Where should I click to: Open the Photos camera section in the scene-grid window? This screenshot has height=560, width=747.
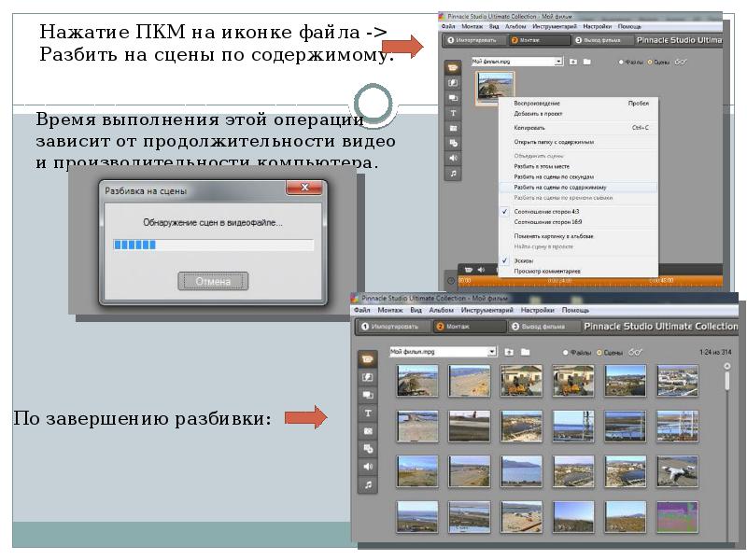point(369,430)
